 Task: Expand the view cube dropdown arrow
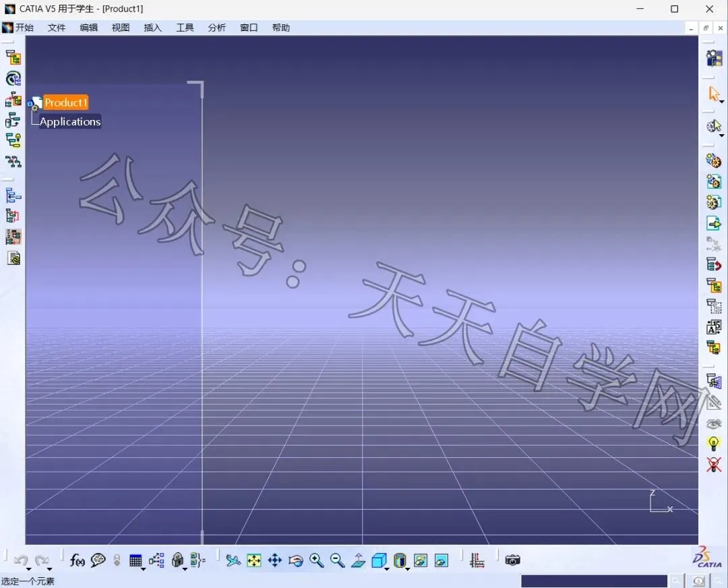pos(387,569)
